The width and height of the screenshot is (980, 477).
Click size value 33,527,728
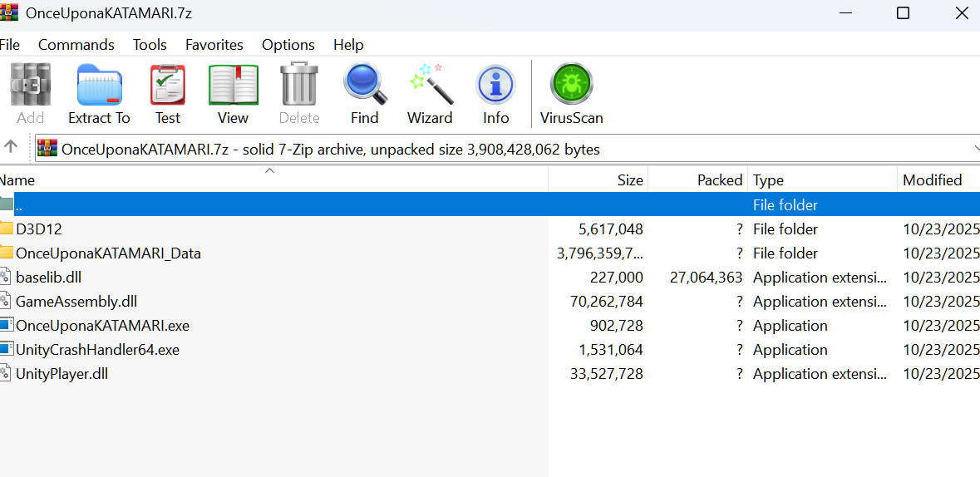(607, 374)
